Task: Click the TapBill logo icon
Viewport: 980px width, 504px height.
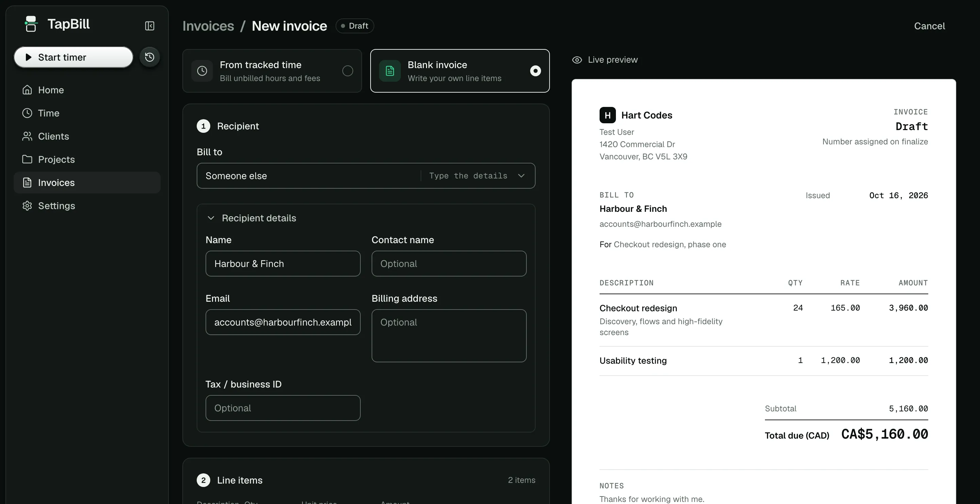Action: tap(31, 24)
